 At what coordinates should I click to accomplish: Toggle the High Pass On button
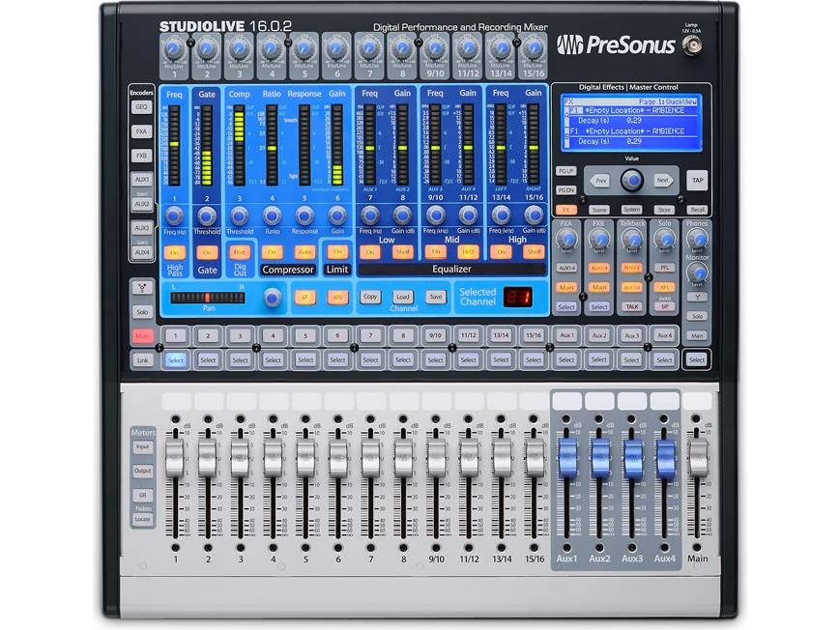point(174,252)
